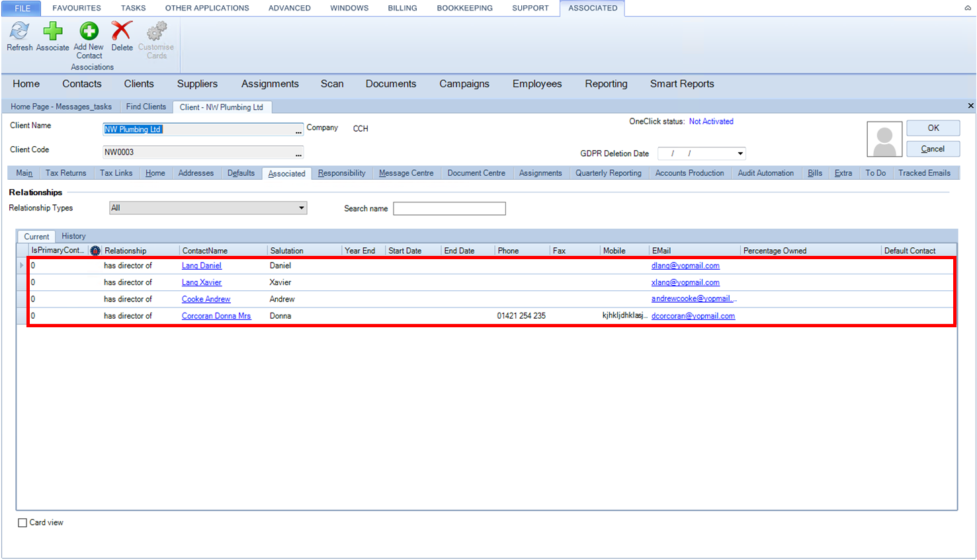Click the Client Name lookup ellipsis
977x560 pixels.
tap(298, 130)
